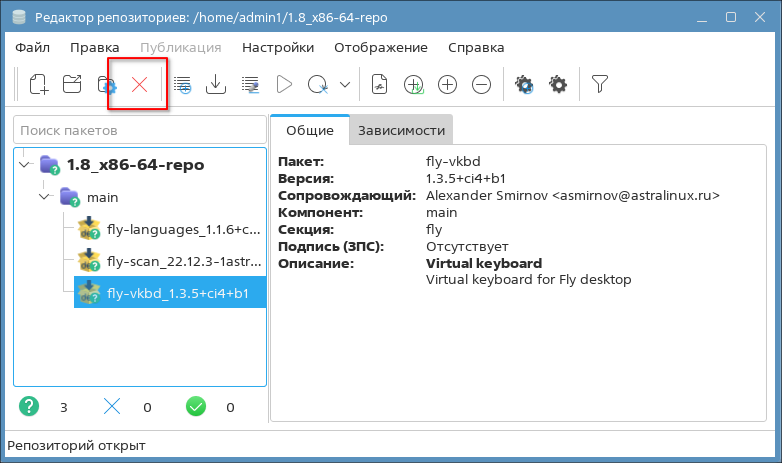Screen dimensions: 782x463
Task: Click the create new repository icon
Action: pos(38,85)
